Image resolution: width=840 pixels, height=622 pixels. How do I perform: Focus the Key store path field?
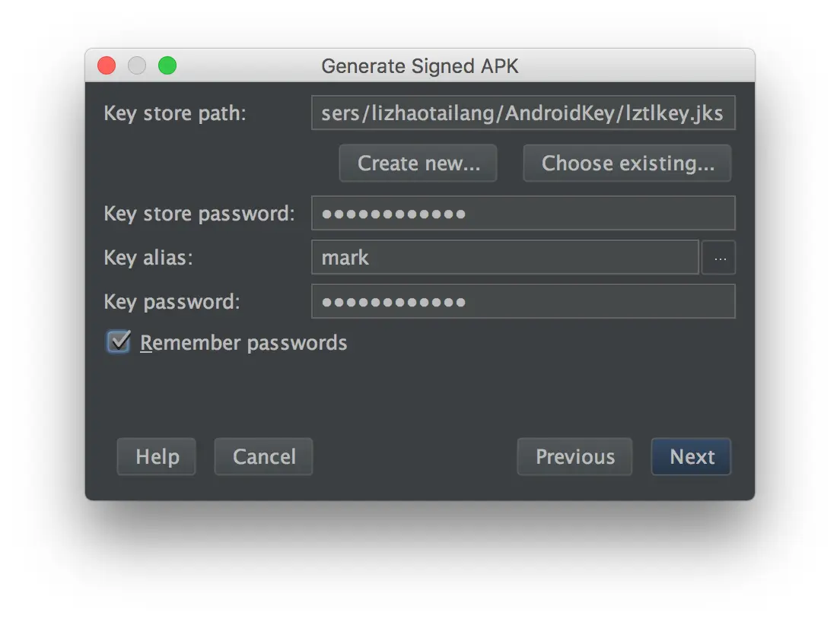coord(523,113)
